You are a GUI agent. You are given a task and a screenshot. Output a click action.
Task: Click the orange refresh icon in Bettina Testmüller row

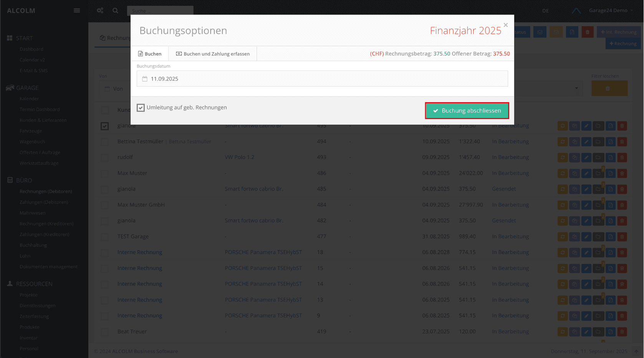pyautogui.click(x=563, y=142)
